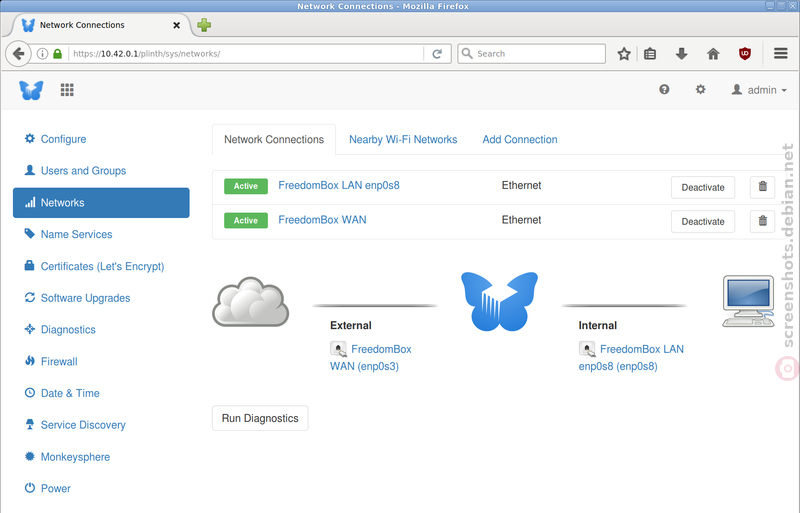Open the Firefox hamburger menu

coord(781,54)
